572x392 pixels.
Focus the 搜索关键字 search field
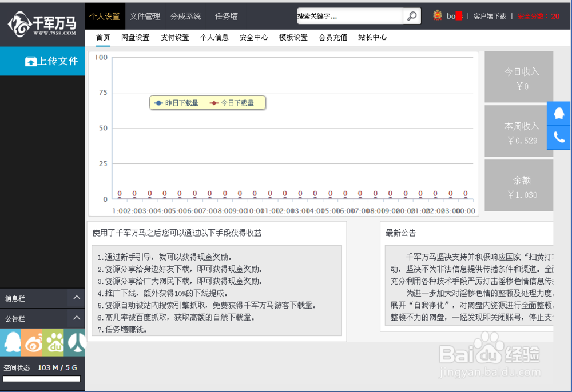click(x=350, y=16)
